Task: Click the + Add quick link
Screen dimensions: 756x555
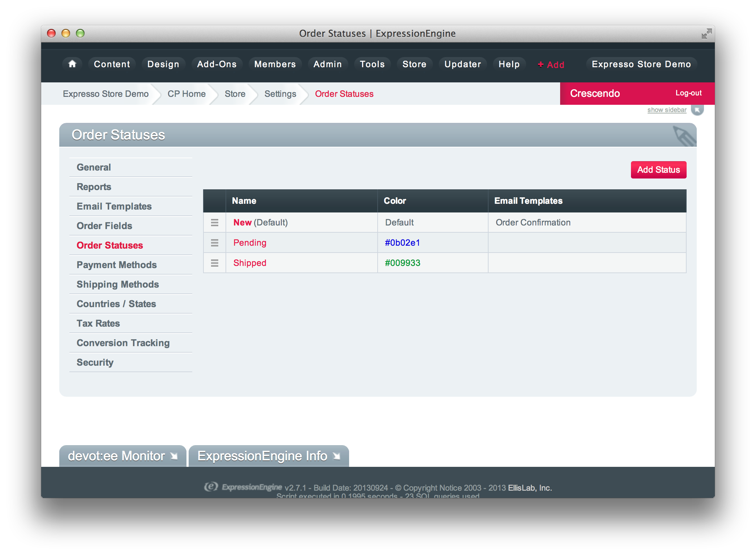Action: 551,65
